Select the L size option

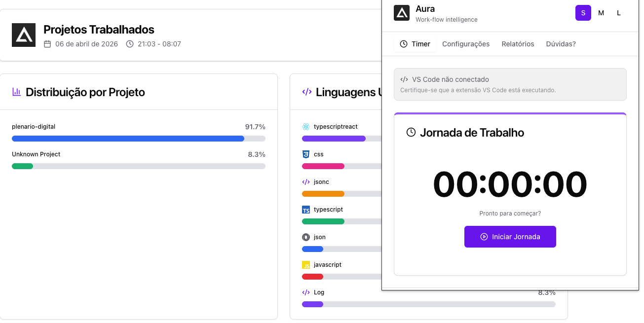point(619,13)
